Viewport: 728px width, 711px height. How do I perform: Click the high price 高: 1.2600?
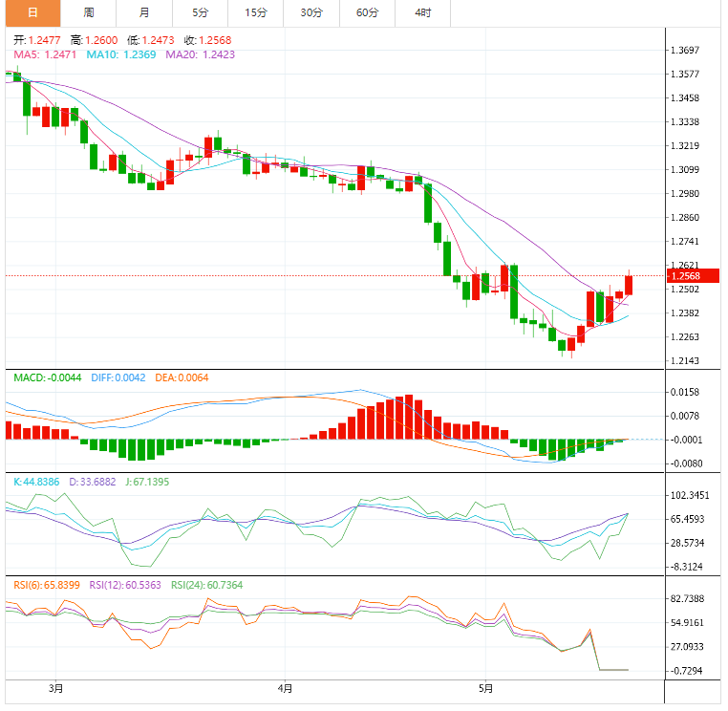(95, 40)
